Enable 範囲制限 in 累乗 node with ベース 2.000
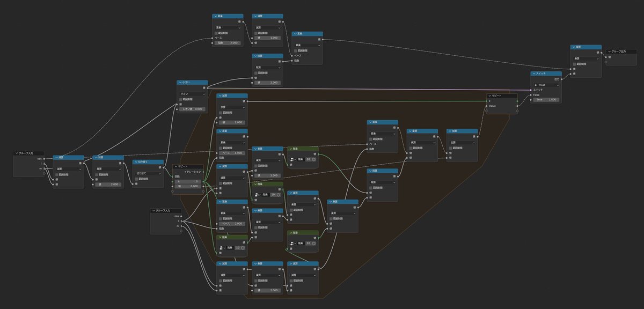644x309 pixels. tap(221, 219)
